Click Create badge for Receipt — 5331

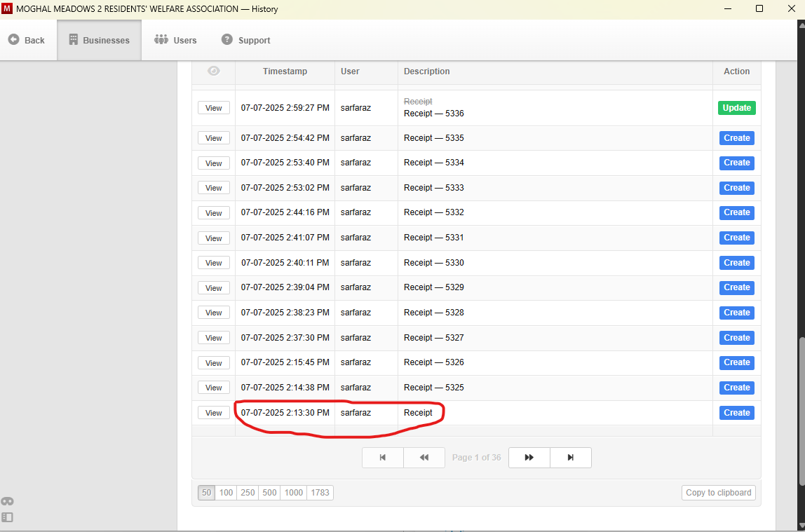737,238
